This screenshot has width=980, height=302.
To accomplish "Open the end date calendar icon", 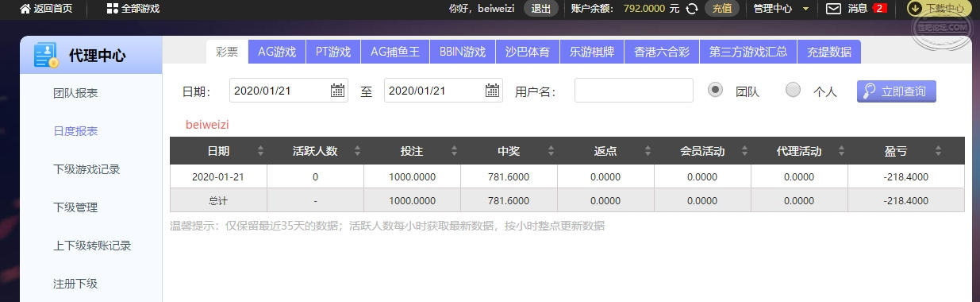I will point(493,91).
